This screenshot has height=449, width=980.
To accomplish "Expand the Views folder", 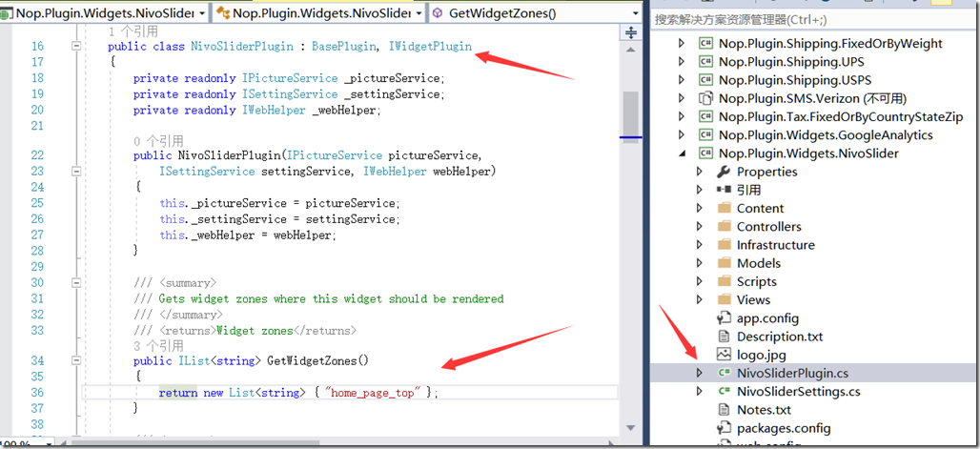I will click(700, 299).
